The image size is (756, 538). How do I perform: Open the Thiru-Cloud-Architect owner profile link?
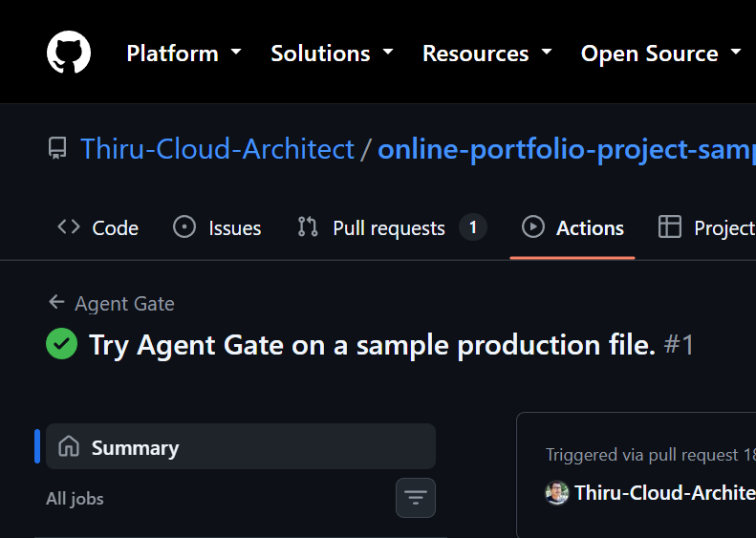pos(217,148)
